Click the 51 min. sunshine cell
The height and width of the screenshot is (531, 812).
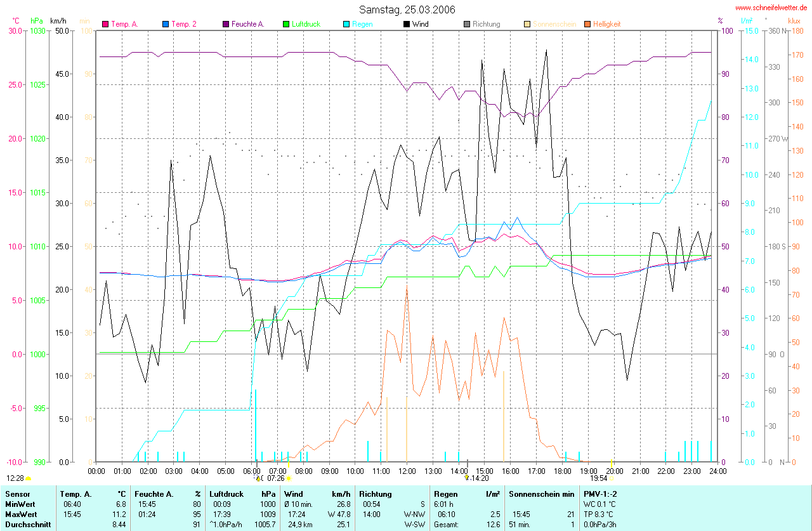[x=521, y=525]
